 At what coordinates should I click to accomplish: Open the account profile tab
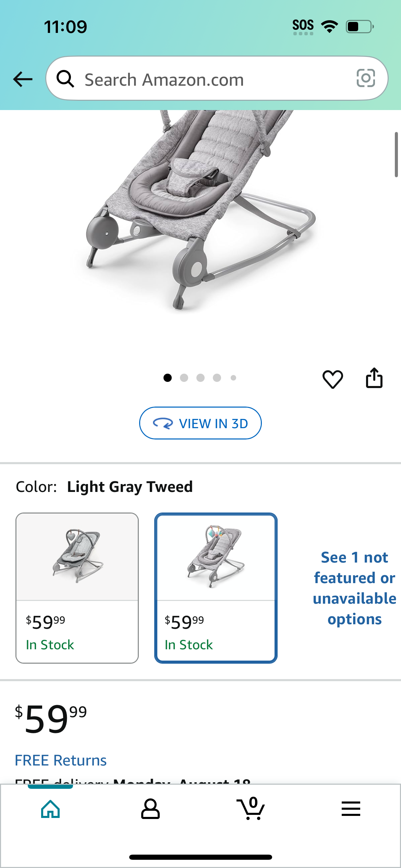tap(150, 809)
